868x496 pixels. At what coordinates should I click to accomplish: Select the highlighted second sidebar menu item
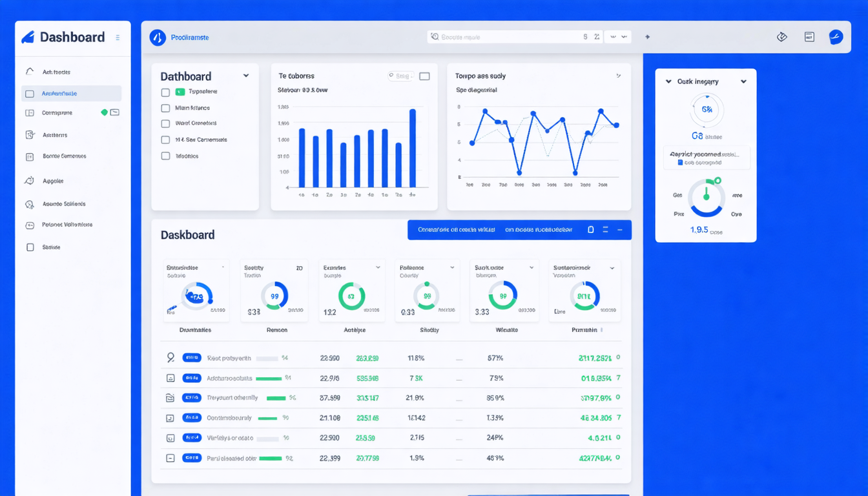[x=71, y=94]
